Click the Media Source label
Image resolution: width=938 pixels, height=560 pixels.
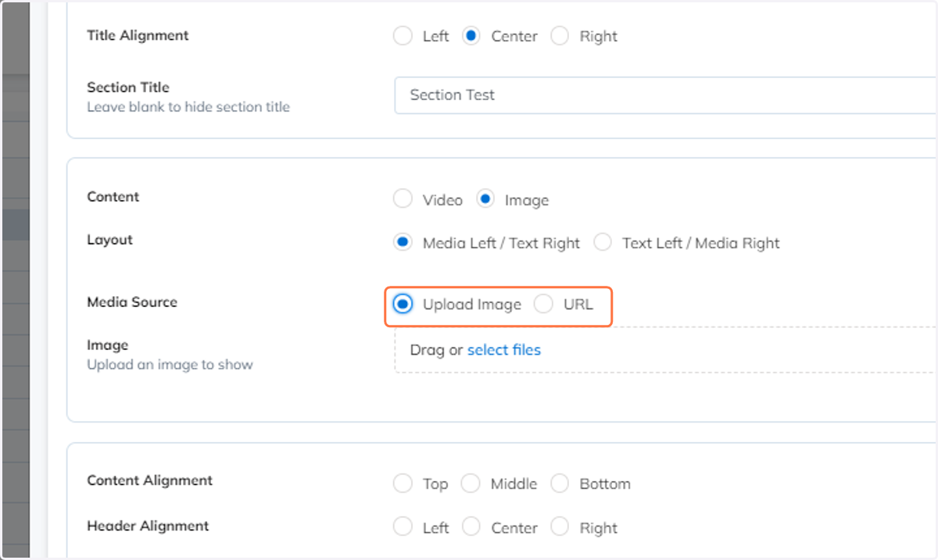pos(132,302)
